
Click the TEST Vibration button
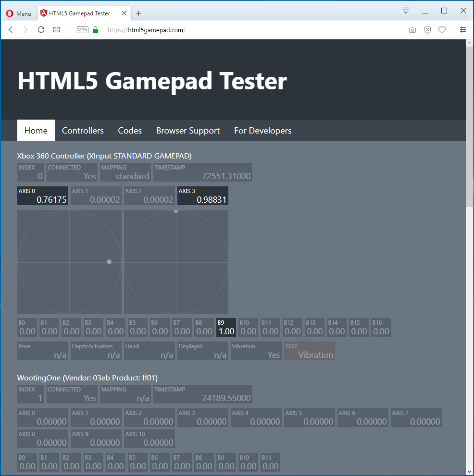(x=309, y=351)
